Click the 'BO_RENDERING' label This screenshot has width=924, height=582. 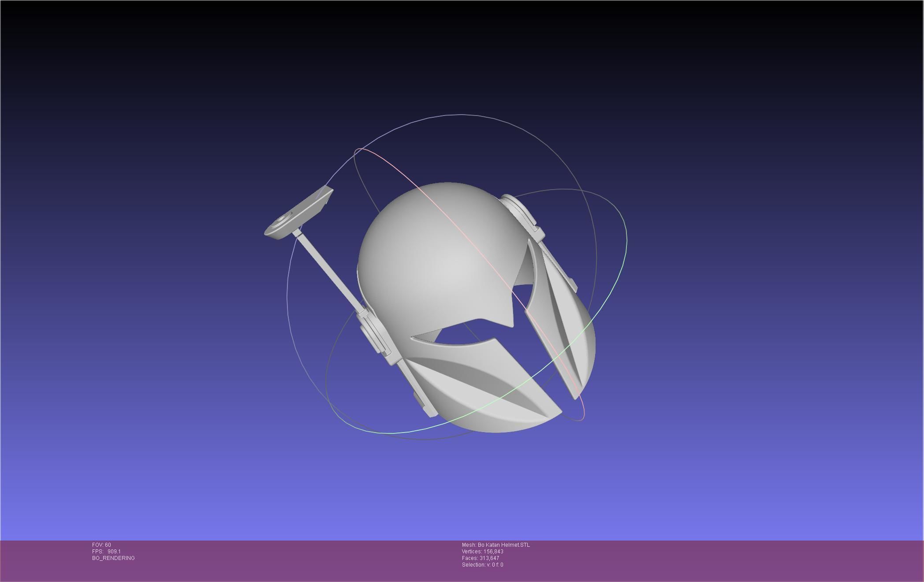pyautogui.click(x=113, y=558)
